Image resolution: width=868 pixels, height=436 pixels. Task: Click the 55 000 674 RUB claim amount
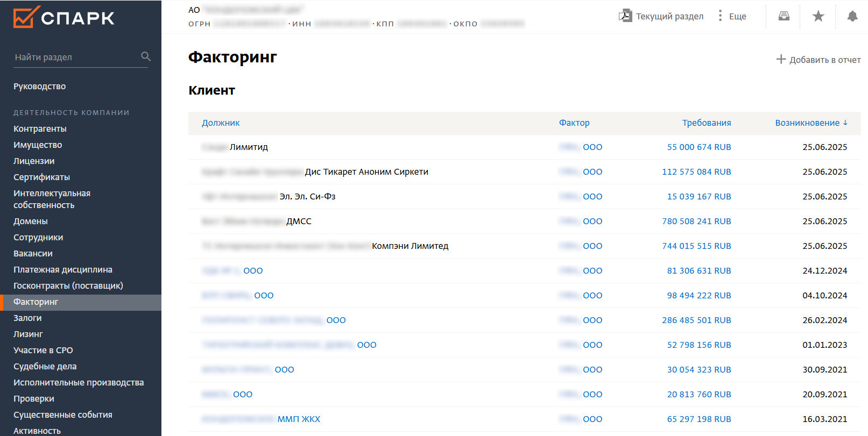click(x=698, y=147)
